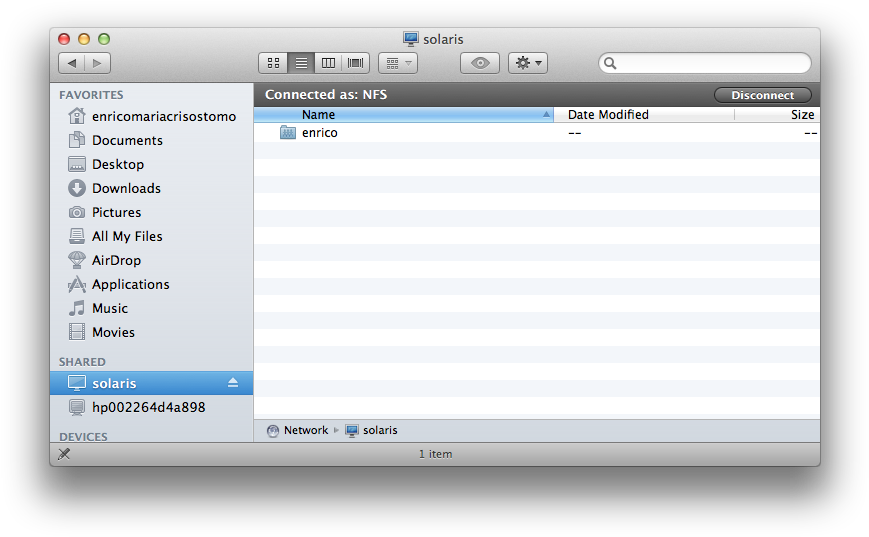This screenshot has height=537, width=869.
Task: Click the All My Files icon
Action: 76,236
